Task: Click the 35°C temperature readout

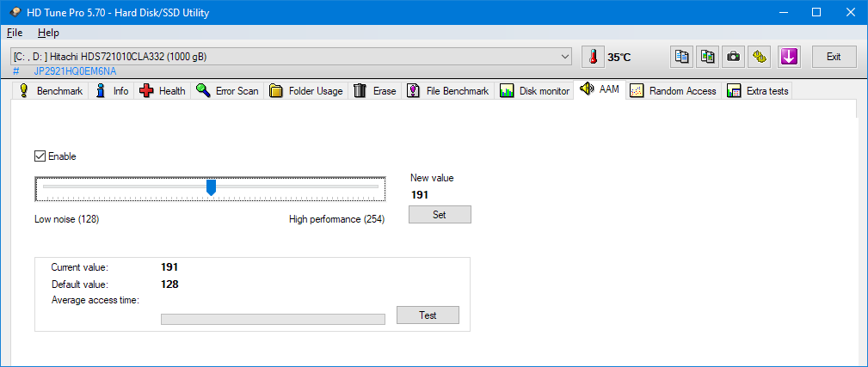Action: (619, 57)
